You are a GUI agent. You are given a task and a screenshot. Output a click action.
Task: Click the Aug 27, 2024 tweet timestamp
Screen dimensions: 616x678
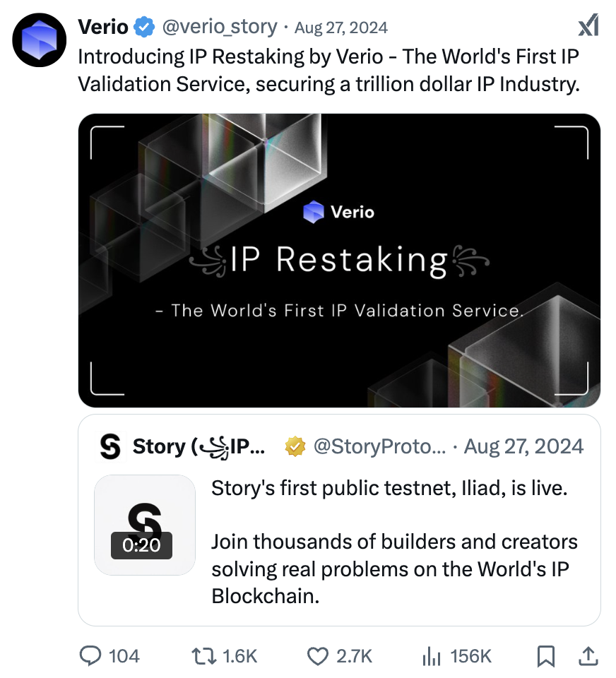(341, 28)
